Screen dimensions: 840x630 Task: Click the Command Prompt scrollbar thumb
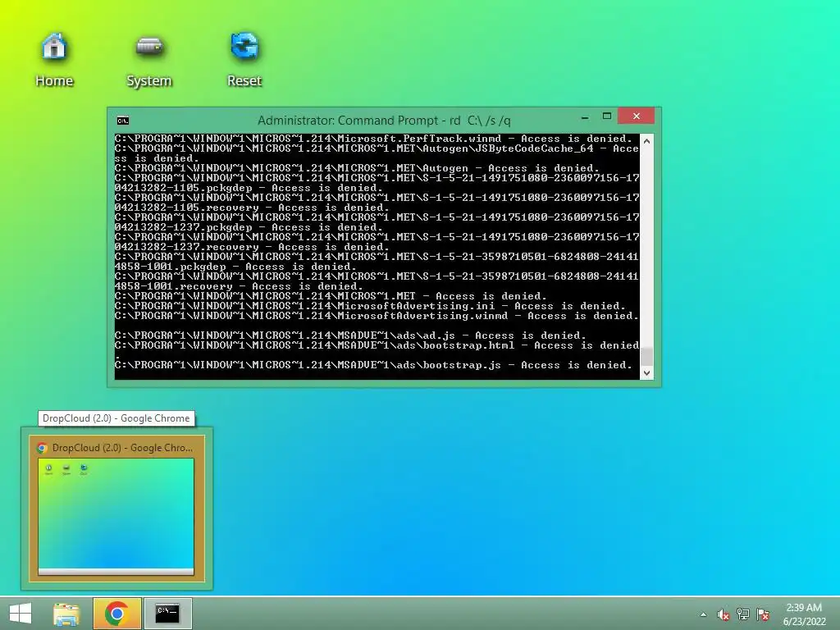pos(646,356)
